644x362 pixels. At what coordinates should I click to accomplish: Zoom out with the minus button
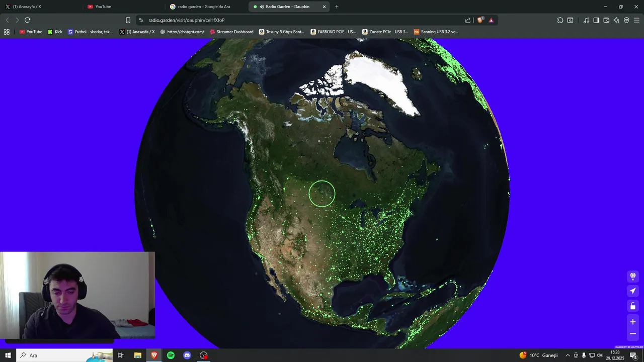point(633,334)
